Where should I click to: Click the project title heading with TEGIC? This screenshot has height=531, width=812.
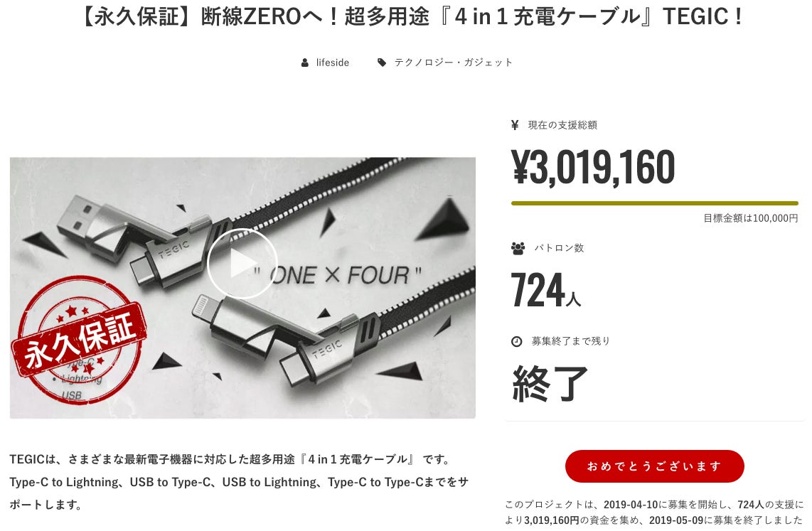412,17
